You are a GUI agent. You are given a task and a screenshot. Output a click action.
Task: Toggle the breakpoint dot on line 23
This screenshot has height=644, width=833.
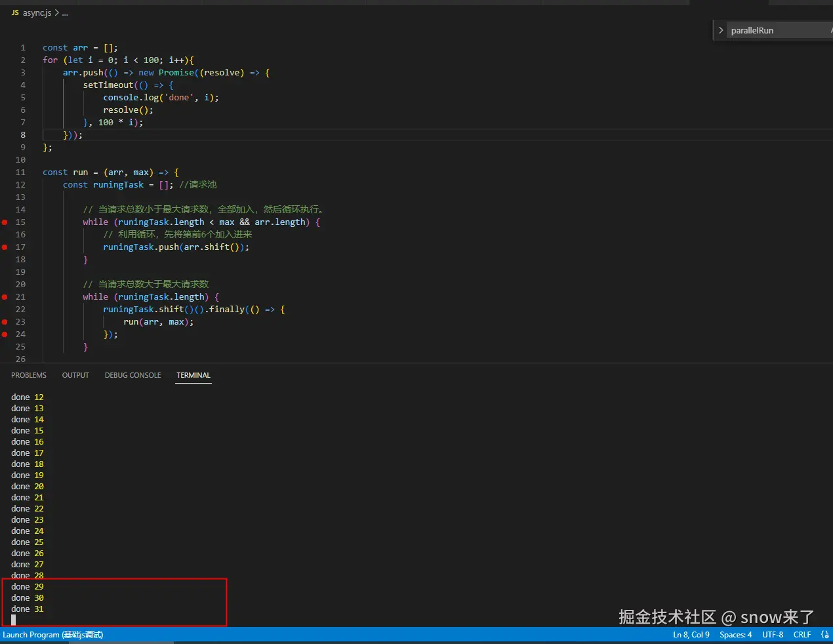click(x=5, y=322)
